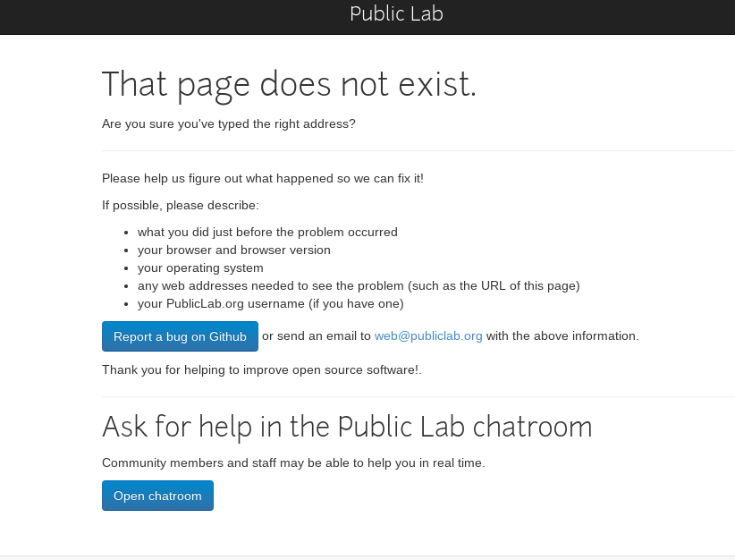Email web@publiclab.org link
The image size is (735, 560).
click(x=428, y=335)
